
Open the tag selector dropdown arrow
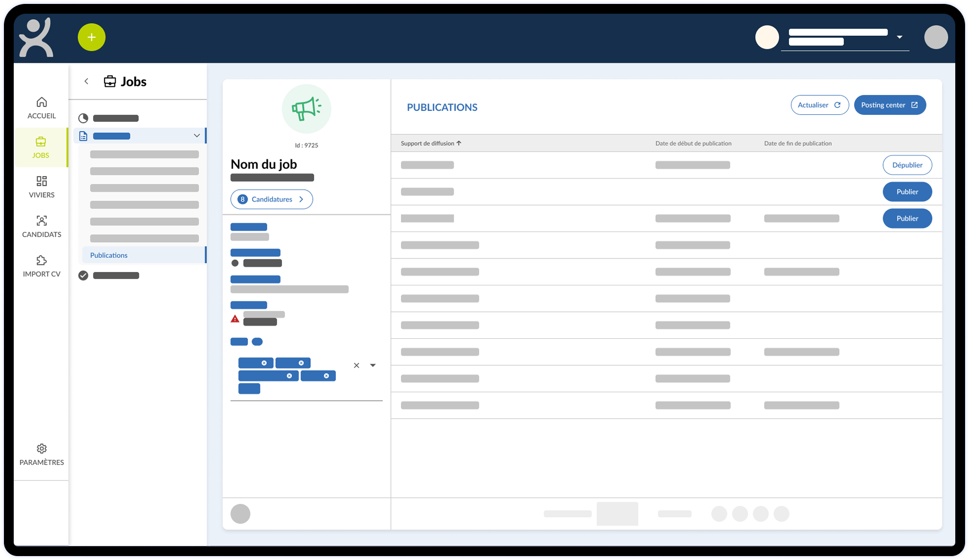(373, 365)
